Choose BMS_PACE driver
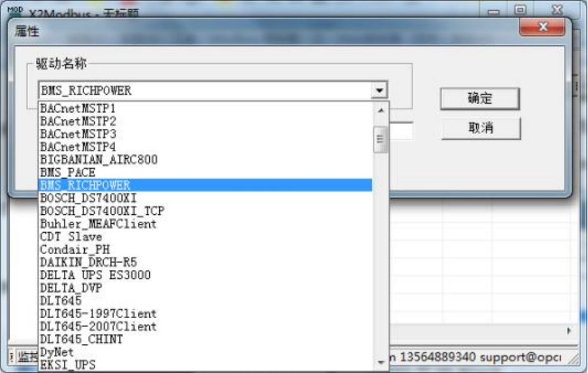 [205, 173]
